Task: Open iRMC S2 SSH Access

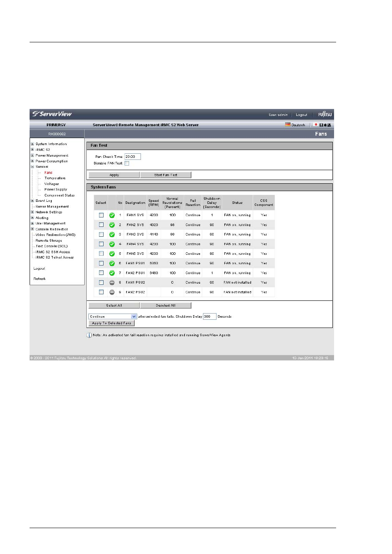Action: (x=53, y=252)
